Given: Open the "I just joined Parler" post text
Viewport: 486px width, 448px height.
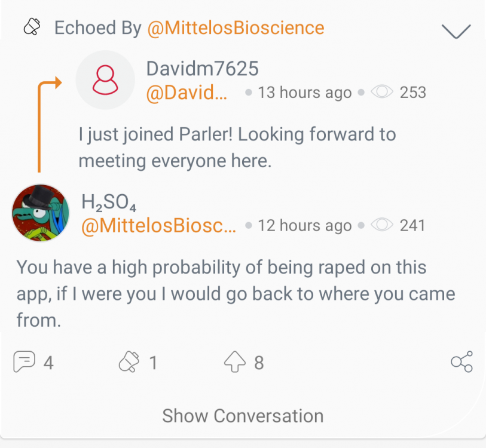Looking at the screenshot, I should pyautogui.click(x=237, y=147).
